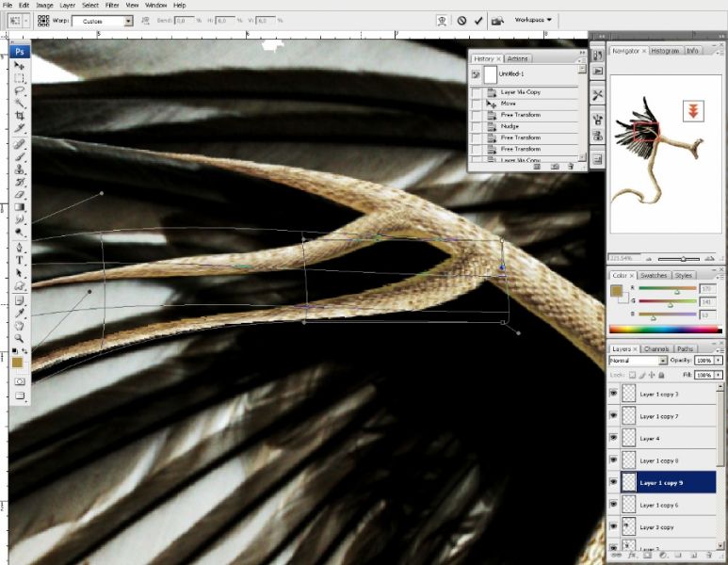Create new snapshot in History panel
The image size is (728, 565).
tap(555, 166)
